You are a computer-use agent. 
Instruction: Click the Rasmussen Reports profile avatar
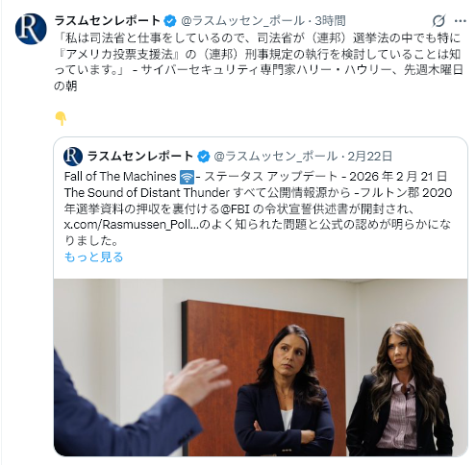click(31, 29)
